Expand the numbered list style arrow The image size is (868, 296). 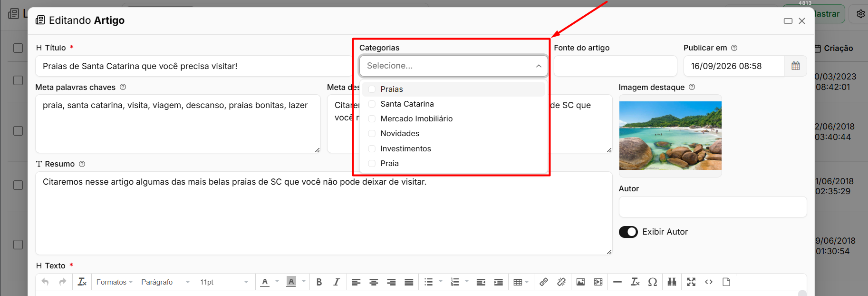pyautogui.click(x=467, y=282)
